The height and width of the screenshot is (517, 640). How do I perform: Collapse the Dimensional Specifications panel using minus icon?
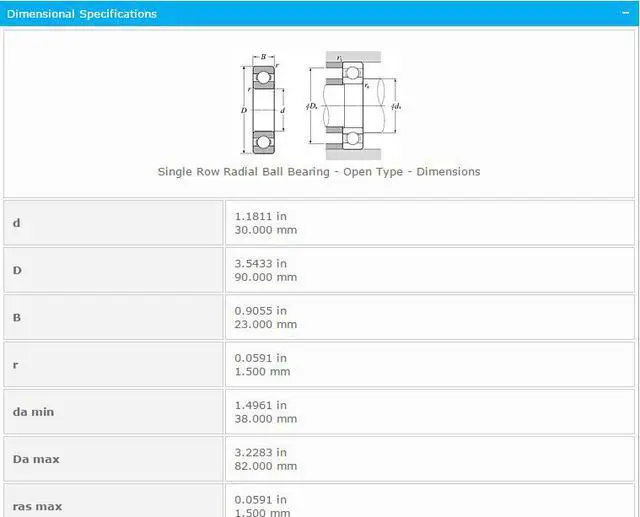click(625, 14)
